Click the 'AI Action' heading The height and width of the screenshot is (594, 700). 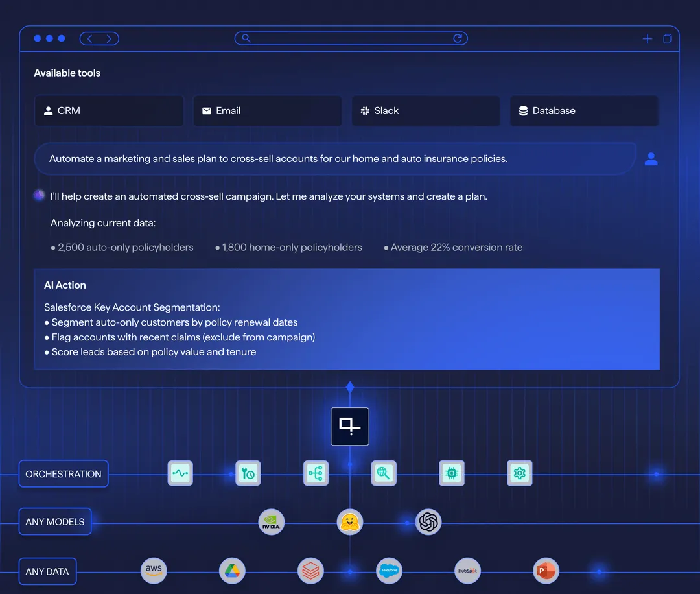tap(65, 285)
